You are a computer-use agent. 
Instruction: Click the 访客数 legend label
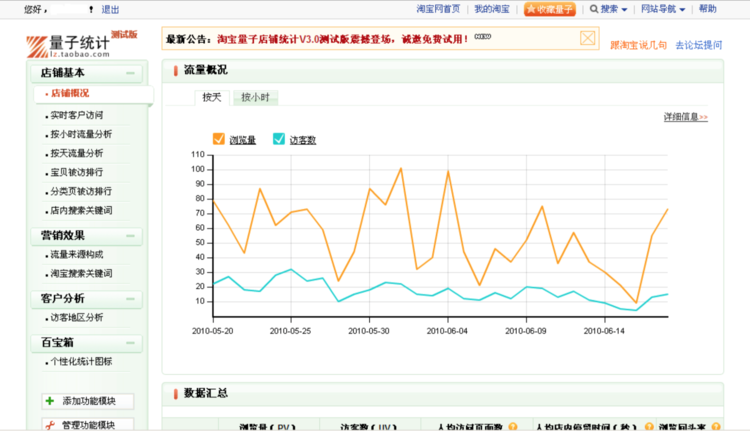click(303, 140)
